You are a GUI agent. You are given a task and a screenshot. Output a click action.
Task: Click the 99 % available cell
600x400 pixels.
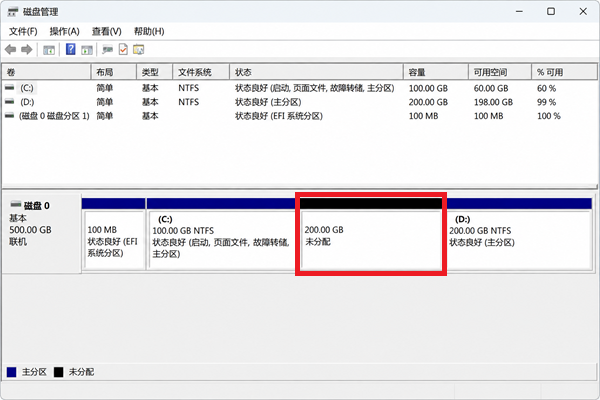(x=546, y=102)
